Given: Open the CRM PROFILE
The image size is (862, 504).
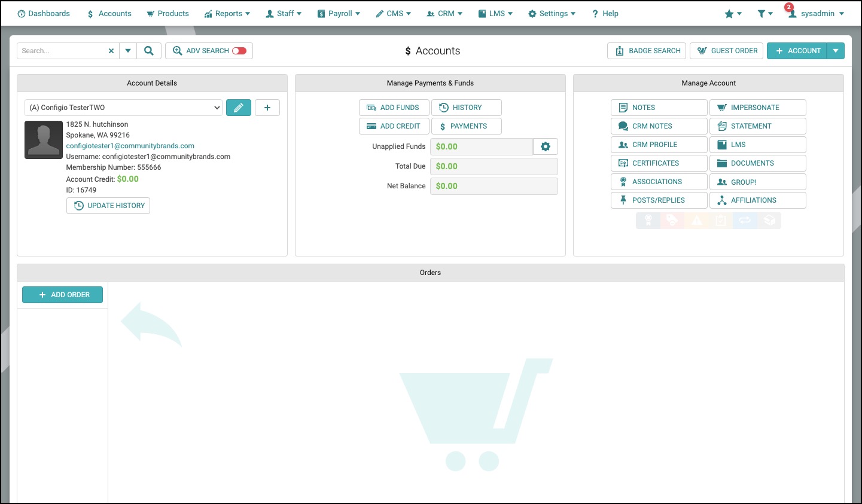Looking at the screenshot, I should click(x=659, y=145).
